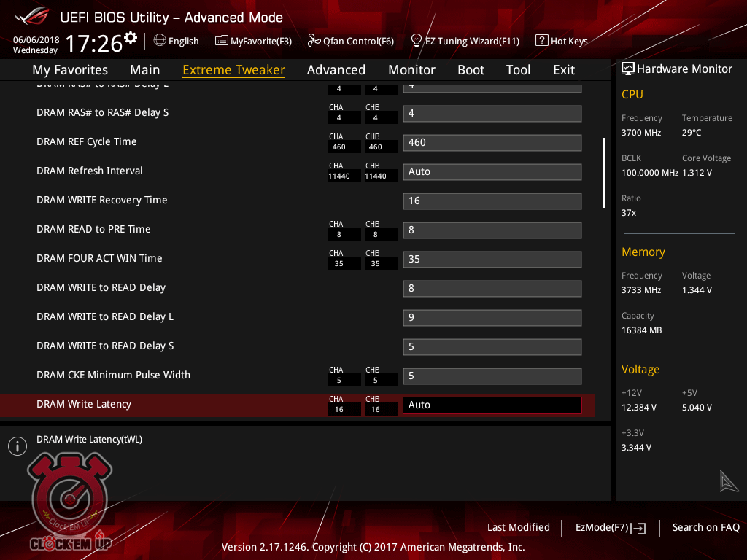Switch to the Advanced tab
Viewport: 747px width, 560px height.
click(336, 70)
